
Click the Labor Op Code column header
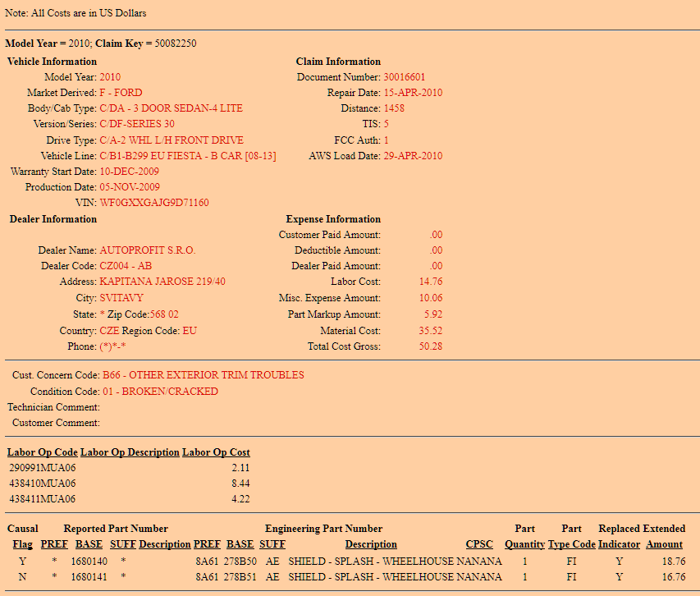(42, 452)
